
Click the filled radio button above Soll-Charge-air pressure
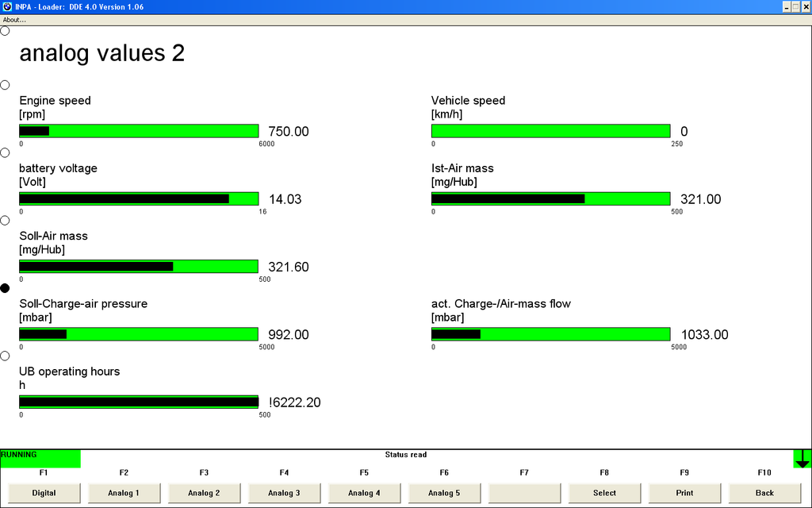click(x=5, y=288)
